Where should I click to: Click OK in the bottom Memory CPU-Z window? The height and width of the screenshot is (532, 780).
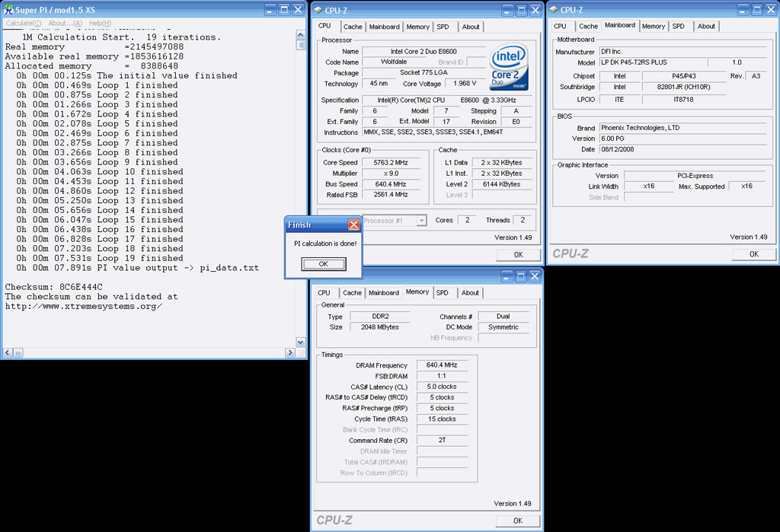pyautogui.click(x=518, y=521)
